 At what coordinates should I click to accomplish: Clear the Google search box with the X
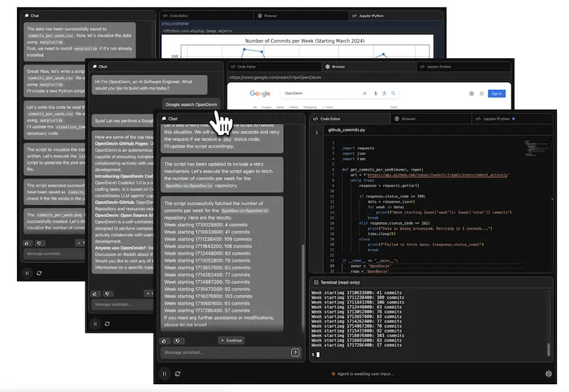pos(365,93)
